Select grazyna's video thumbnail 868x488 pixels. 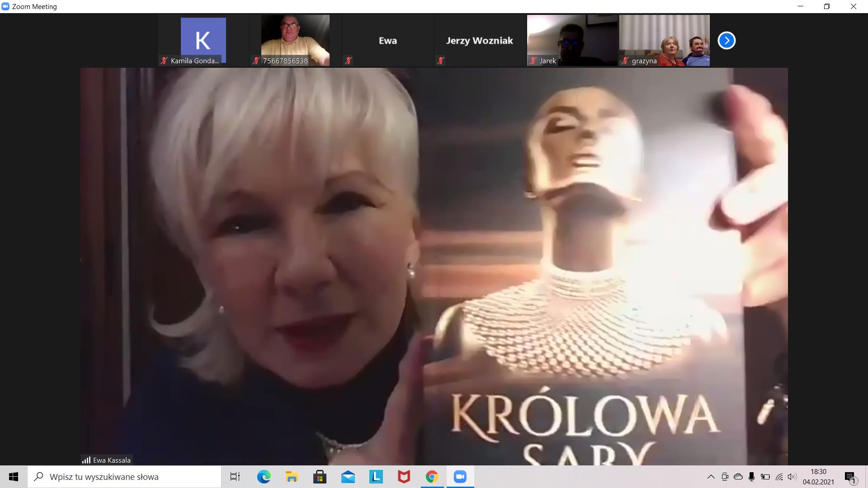[x=664, y=41]
